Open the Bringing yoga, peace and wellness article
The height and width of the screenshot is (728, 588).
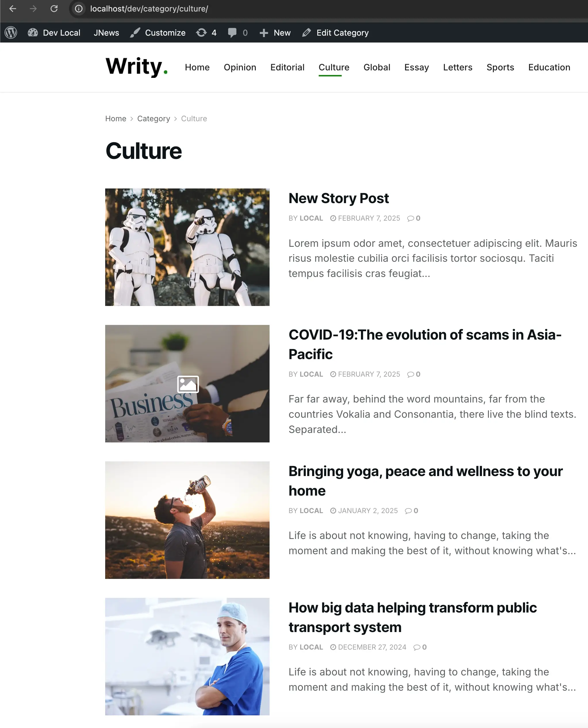(x=425, y=481)
